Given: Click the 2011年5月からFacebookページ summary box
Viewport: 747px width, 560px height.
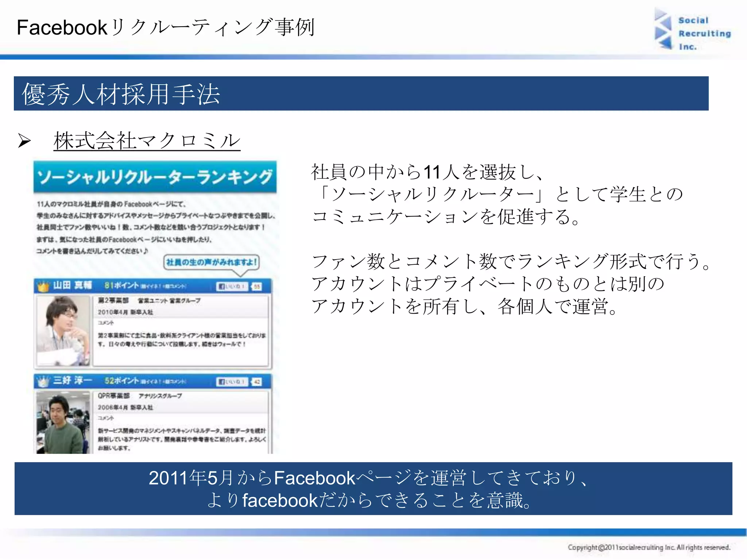Looking at the screenshot, I should pos(373,489).
